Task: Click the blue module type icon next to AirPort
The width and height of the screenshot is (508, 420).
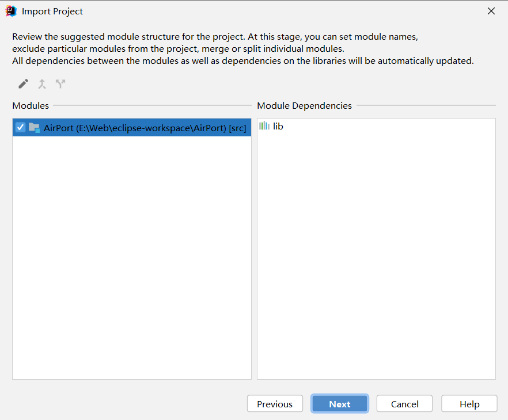Action: [35, 127]
